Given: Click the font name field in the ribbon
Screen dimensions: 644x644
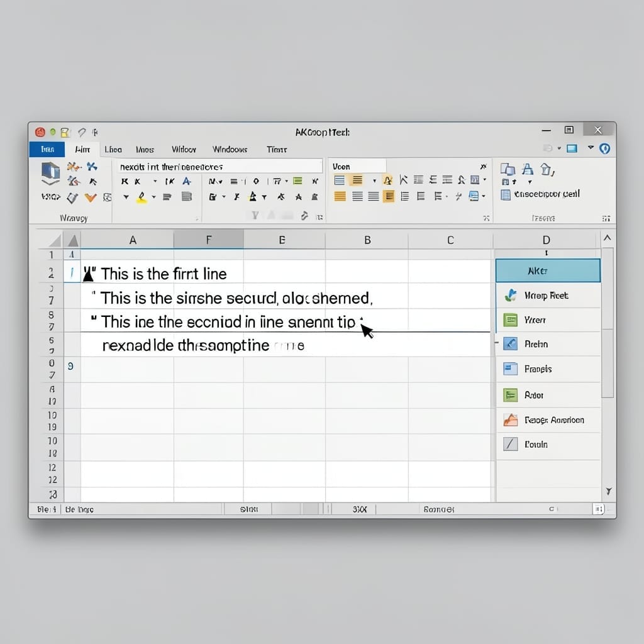Looking at the screenshot, I should (x=219, y=166).
